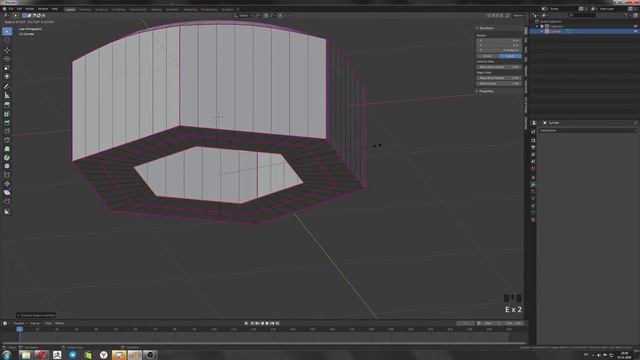Viewport: 640px width, 360px height.
Task: Select the Cursor tool
Action: pos(7,40)
